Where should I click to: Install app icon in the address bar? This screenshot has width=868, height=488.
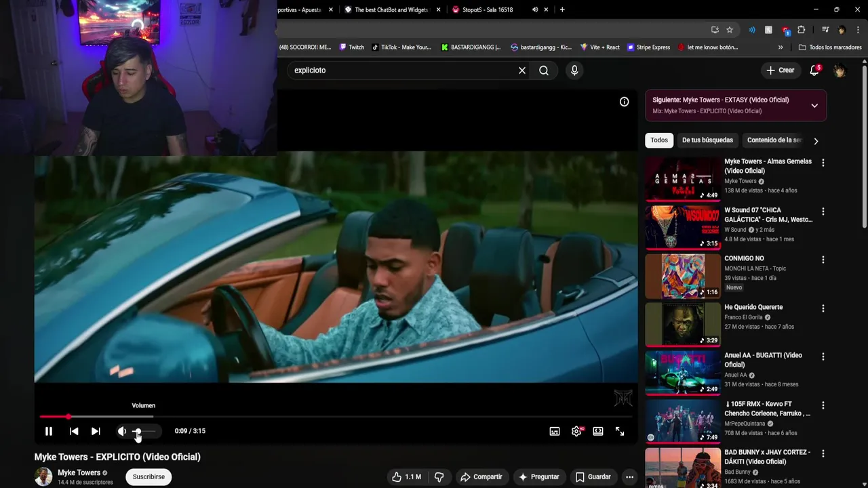(715, 30)
